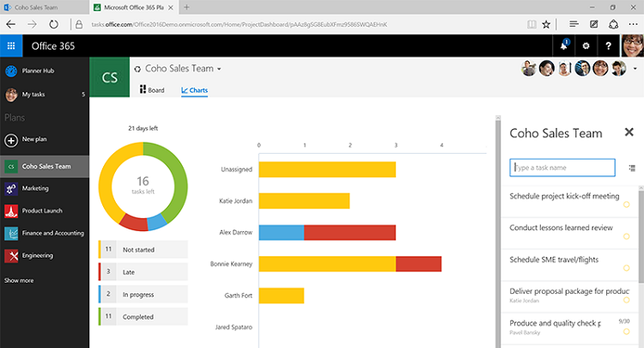Click the Unassigned yellow bar
644x348 pixels.
pyautogui.click(x=327, y=169)
